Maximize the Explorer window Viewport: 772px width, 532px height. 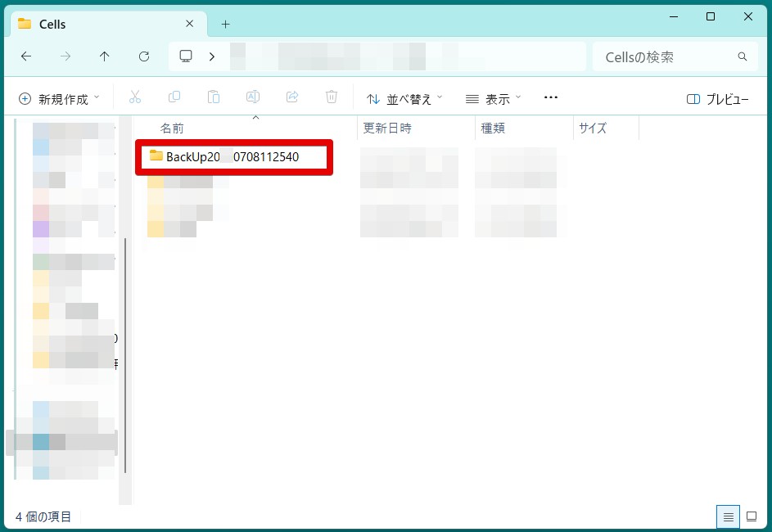[711, 16]
